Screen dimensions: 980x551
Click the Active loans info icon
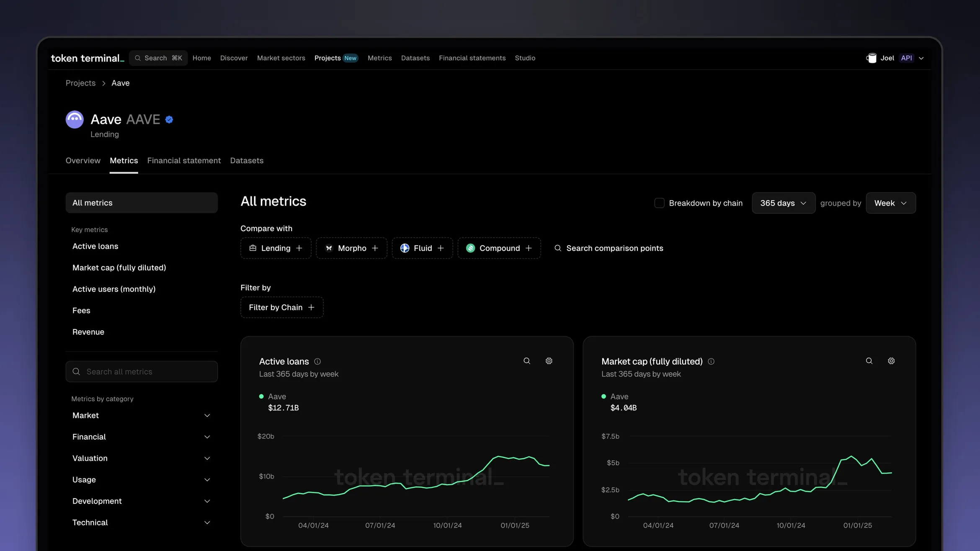(x=317, y=361)
